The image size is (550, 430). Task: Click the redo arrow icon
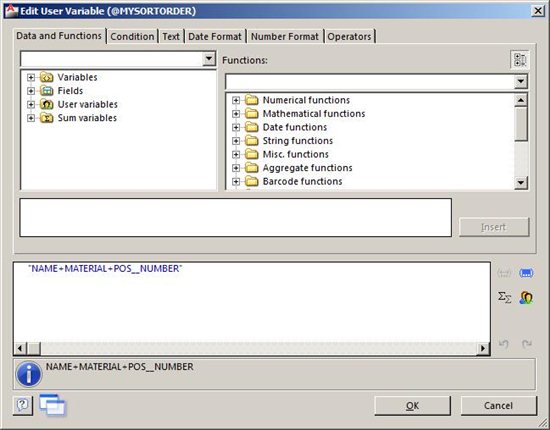pyautogui.click(x=526, y=344)
